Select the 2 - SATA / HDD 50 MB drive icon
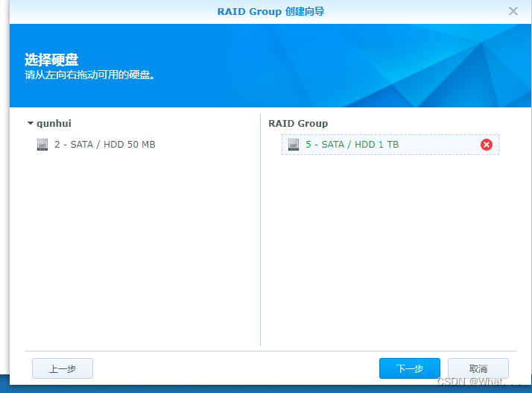Screen dimensions: 532x393 [42, 145]
